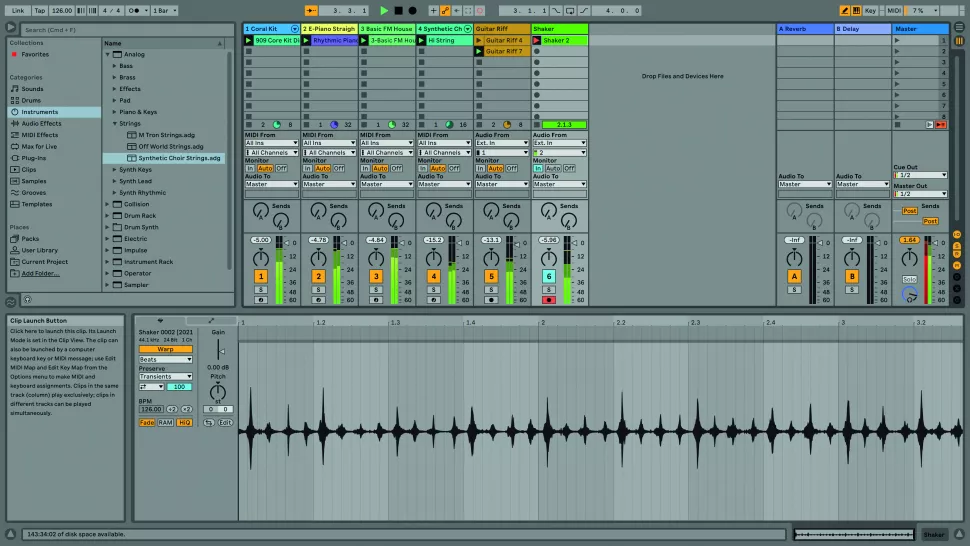Click the Master track Solo/Cue headphone knob
Viewport: 970px width, 546px height.
[x=909, y=294]
